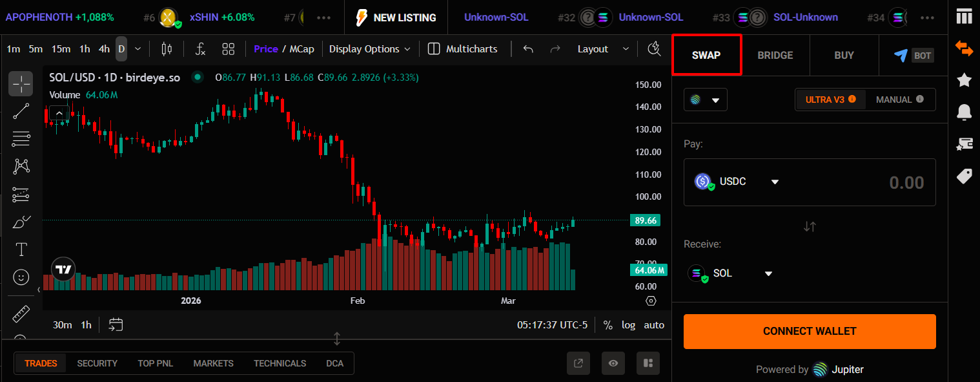980x382 pixels.
Task: Open the emoji icons tool
Action: [x=21, y=277]
